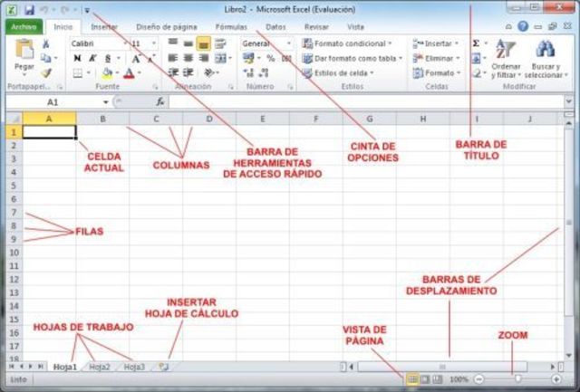Save the workbook with the floppy icon
The image size is (580, 392).
[29, 10]
